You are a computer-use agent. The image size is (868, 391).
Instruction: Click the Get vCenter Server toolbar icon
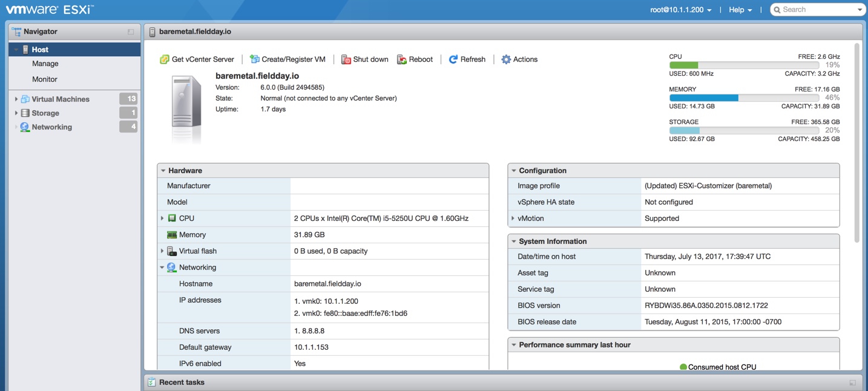164,59
